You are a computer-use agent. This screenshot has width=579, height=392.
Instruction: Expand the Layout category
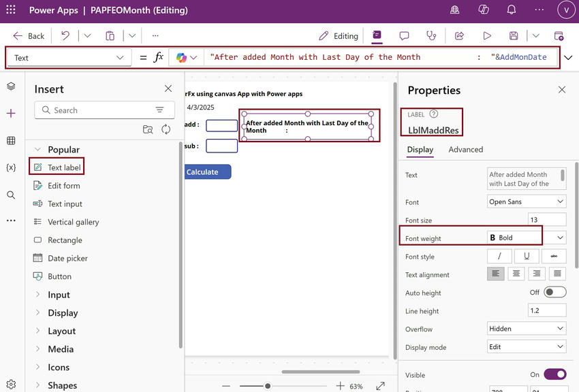pyautogui.click(x=37, y=331)
